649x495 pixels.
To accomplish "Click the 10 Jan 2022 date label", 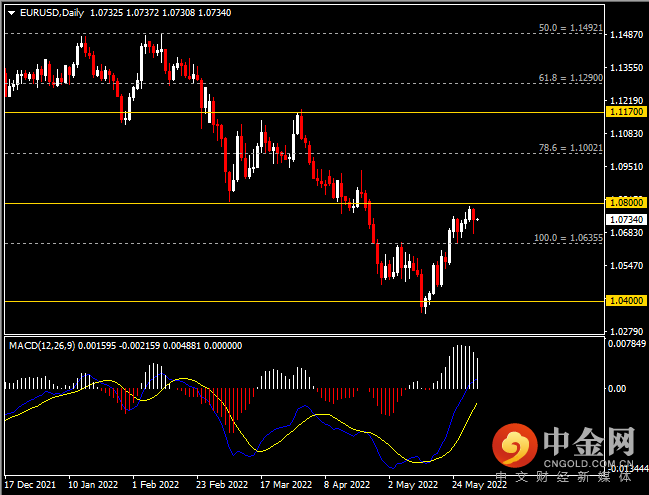I will (93, 485).
